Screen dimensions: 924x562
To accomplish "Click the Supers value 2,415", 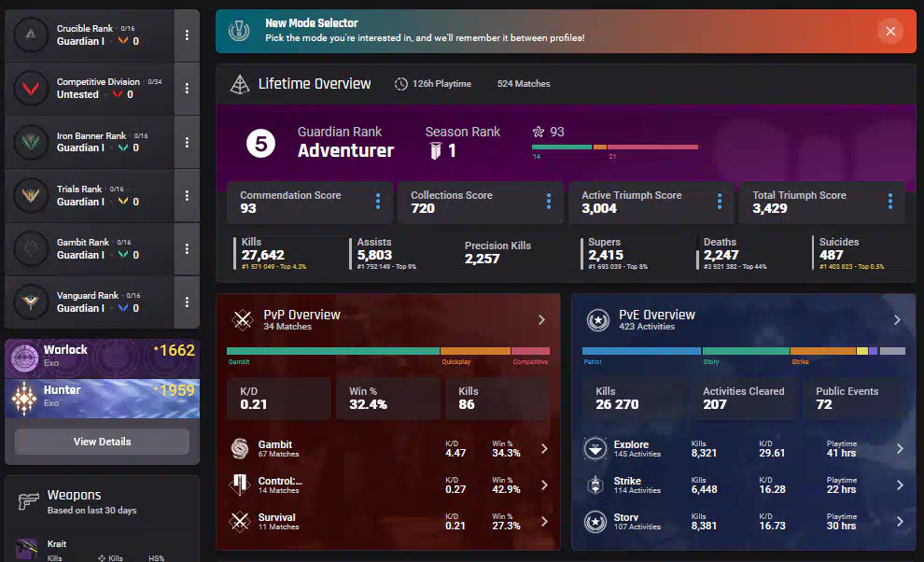I will click(606, 255).
